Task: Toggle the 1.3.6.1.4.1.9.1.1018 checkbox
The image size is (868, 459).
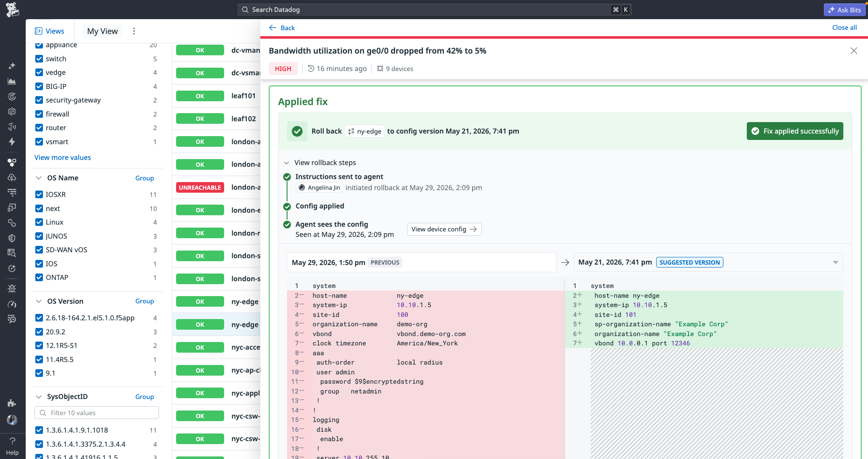Action: coord(39,430)
